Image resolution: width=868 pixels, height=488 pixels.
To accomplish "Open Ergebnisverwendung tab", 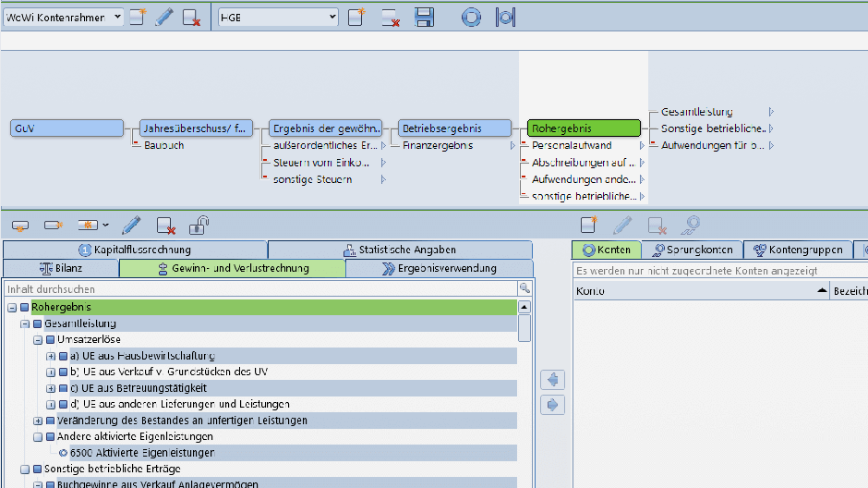I will click(439, 269).
